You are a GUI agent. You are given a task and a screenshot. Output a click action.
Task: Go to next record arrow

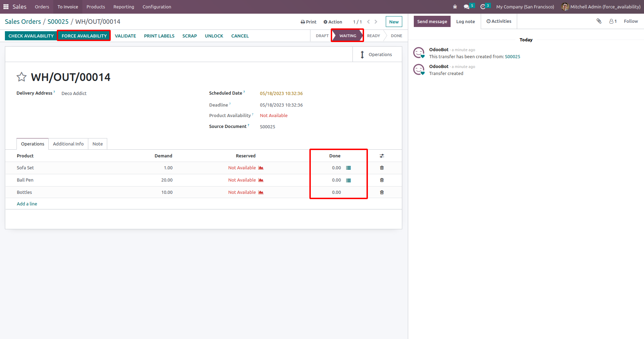pos(376,22)
